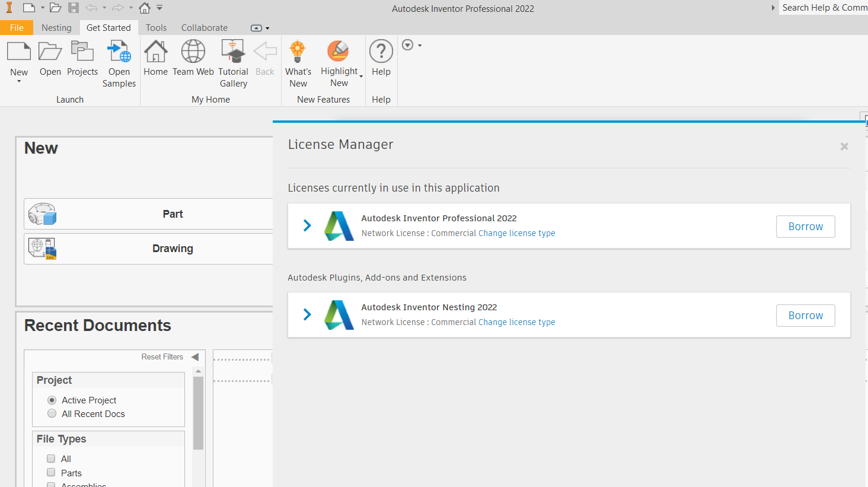Open the Undo history dropdown arrow
The image size is (868, 487).
(x=104, y=8)
